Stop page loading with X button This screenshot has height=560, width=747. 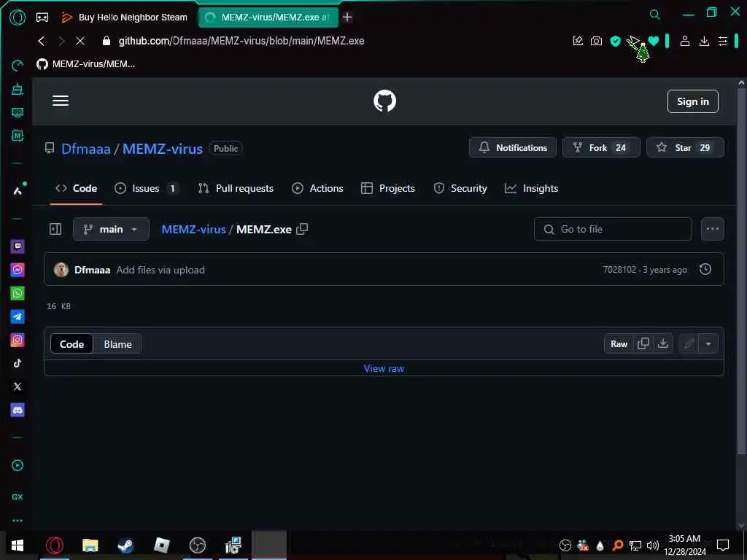[80, 41]
